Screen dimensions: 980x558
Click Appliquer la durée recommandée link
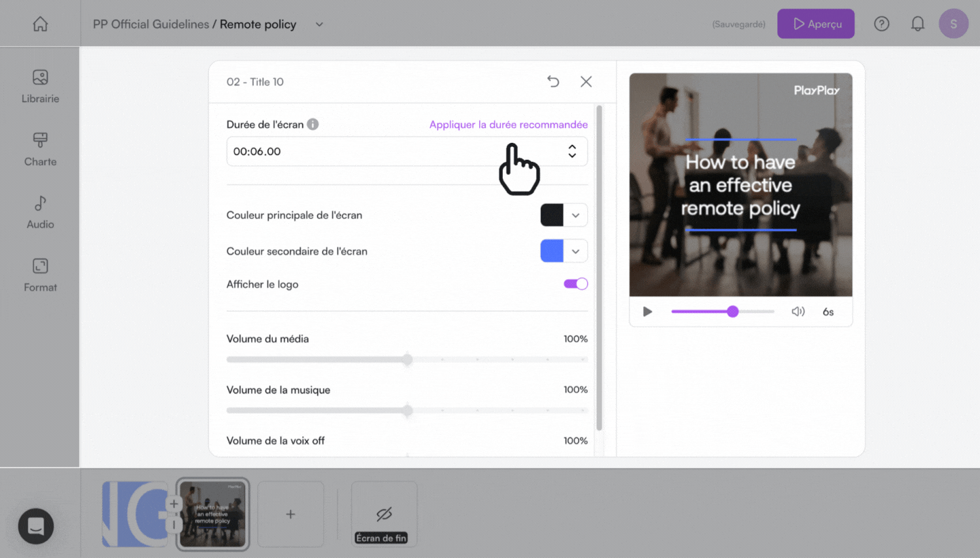click(508, 125)
